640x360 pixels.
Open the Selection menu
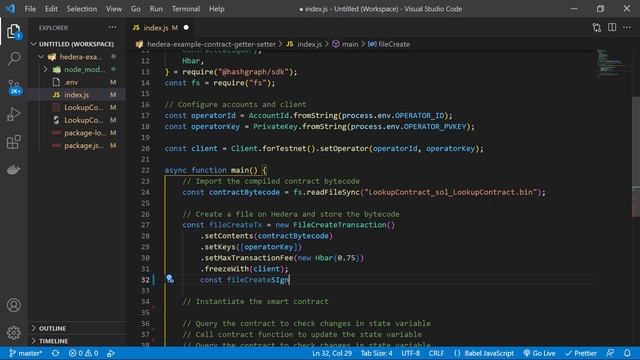click(x=82, y=9)
